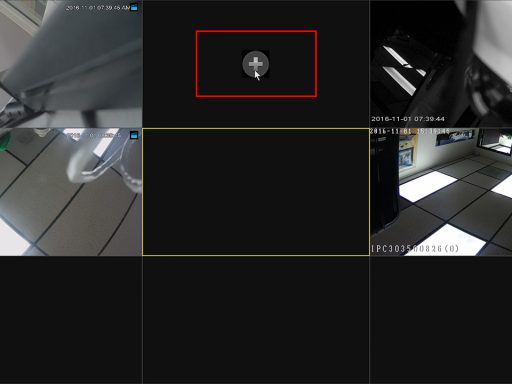Click the blue status icon in top-left feed
This screenshot has height=384, width=512.
[134, 7]
